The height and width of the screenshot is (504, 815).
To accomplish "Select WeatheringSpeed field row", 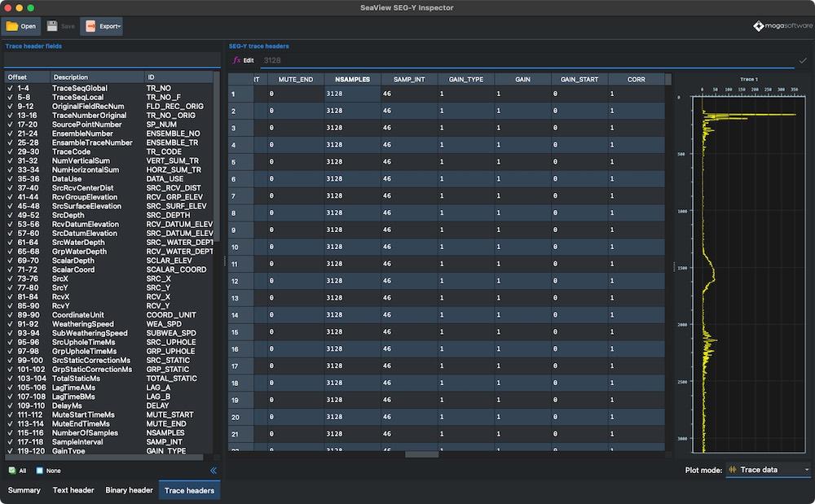I will [109, 324].
